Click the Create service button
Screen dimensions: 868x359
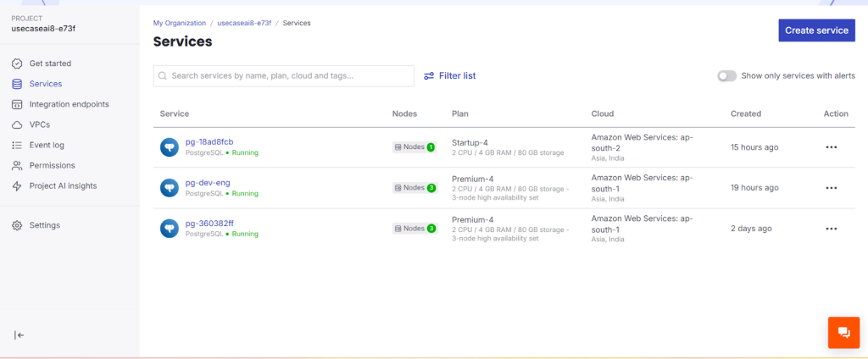[816, 30]
